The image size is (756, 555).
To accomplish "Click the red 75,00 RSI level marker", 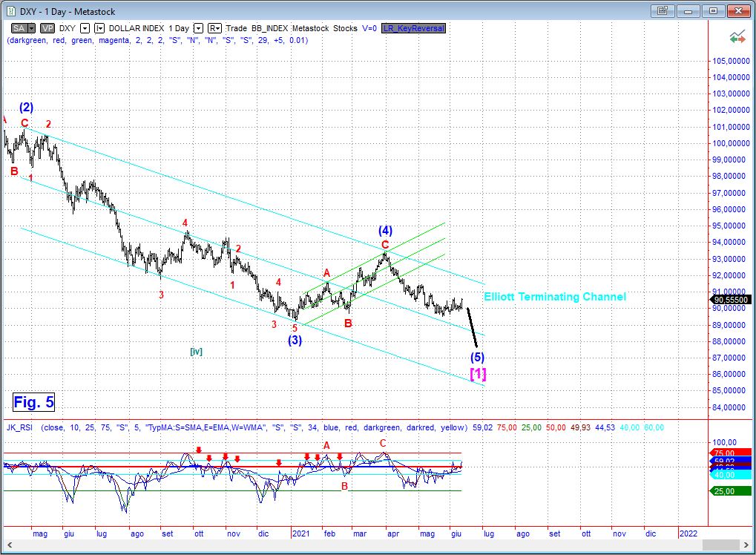I will (724, 453).
